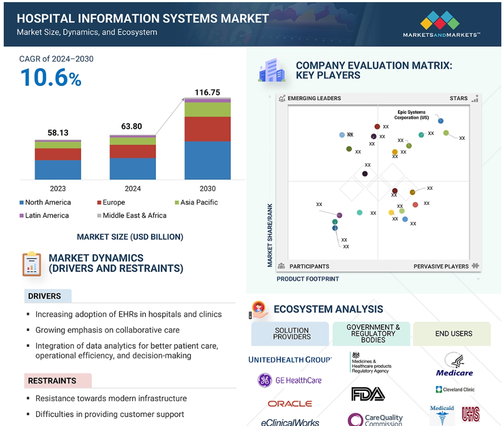Select the Cleveland Clinic logo
The image size is (504, 426).
pyautogui.click(x=455, y=389)
